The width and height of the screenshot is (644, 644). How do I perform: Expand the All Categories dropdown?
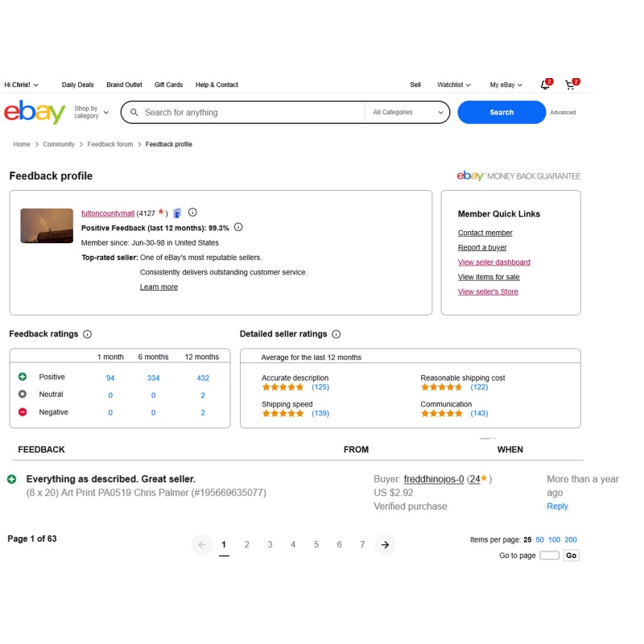407,112
